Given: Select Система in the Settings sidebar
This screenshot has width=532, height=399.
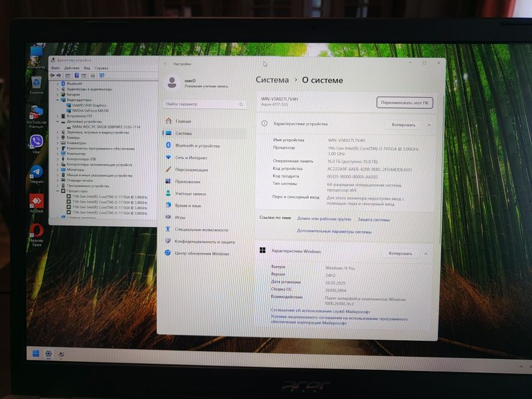Looking at the screenshot, I should click(x=205, y=133).
